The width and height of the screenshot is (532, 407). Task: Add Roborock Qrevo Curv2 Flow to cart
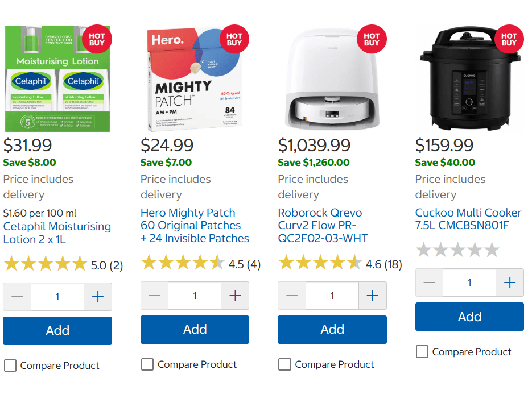click(x=332, y=330)
